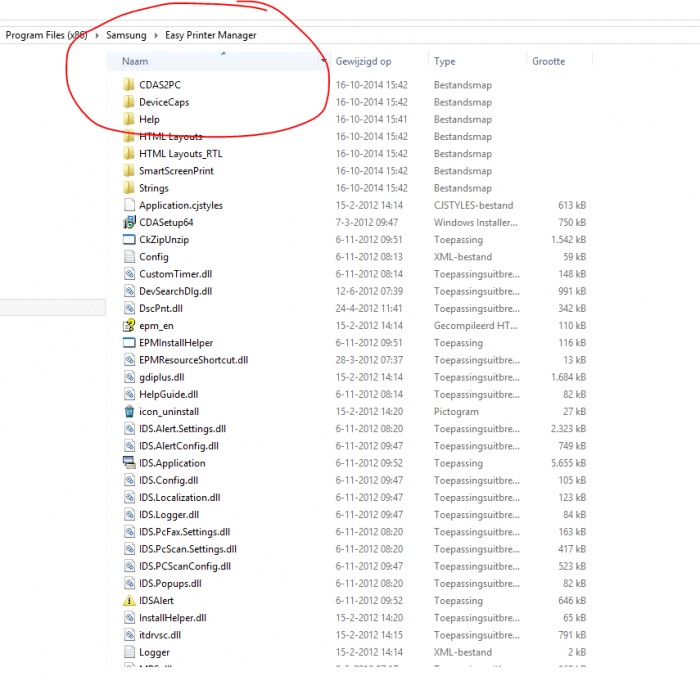Screen dimensions: 700x681
Task: Sort by the Type column header
Action: coord(445,61)
